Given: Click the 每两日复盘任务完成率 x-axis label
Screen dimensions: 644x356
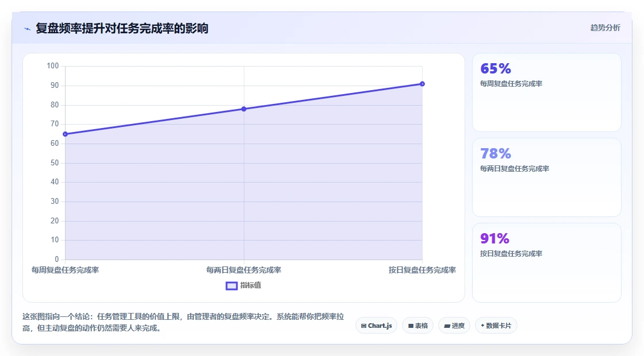Looking at the screenshot, I should tap(244, 270).
